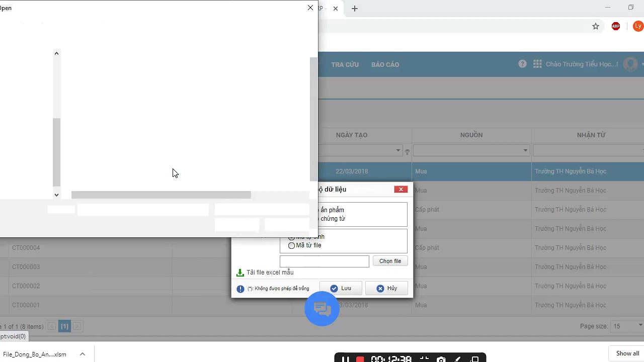Screen dimensions: 644x362
Task: Sort by the NGÀY TẠO column header
Action: click(x=352, y=135)
